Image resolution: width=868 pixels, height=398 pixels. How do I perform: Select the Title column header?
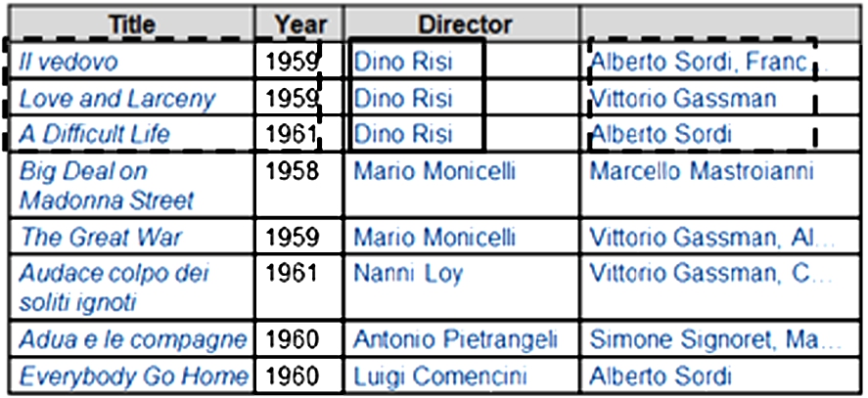point(132,23)
